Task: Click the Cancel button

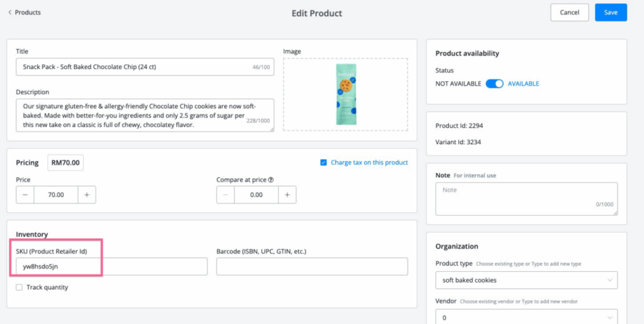Action: click(569, 13)
